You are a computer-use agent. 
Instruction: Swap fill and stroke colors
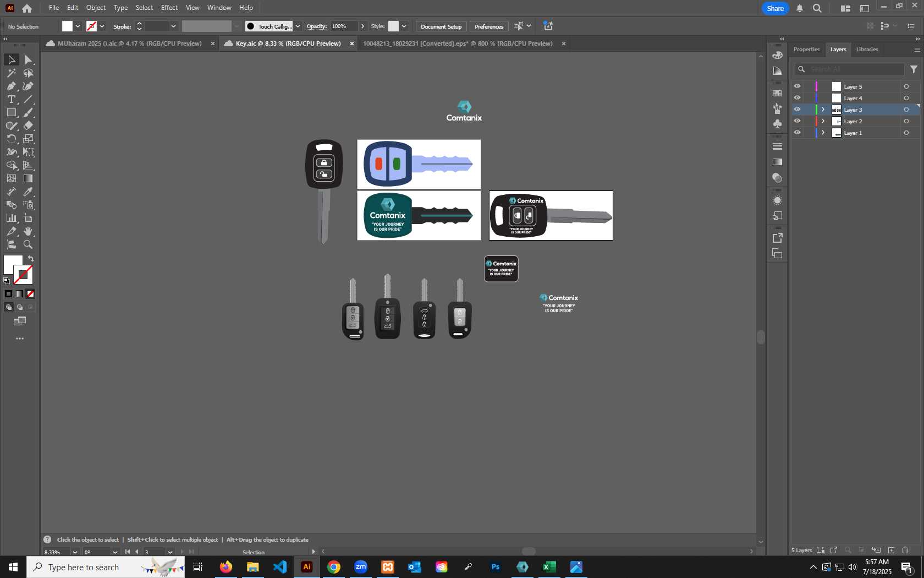point(31,258)
